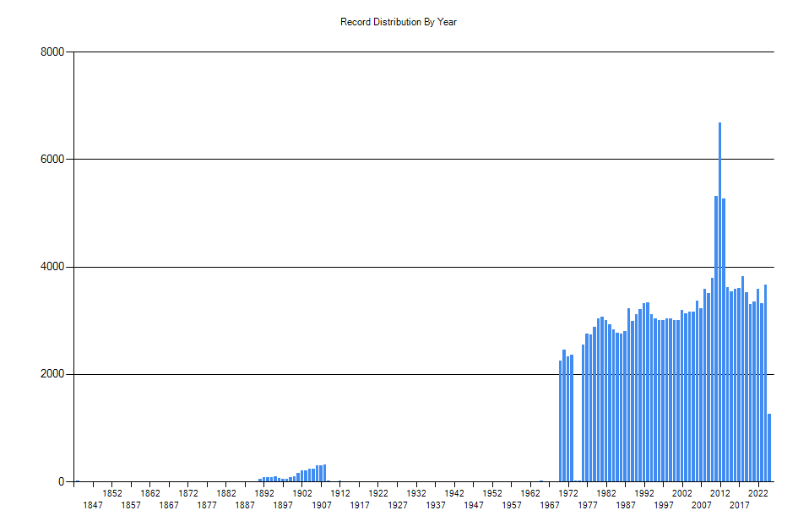
Task: Click the 1972 year label on x-axis
Action: click(x=567, y=493)
